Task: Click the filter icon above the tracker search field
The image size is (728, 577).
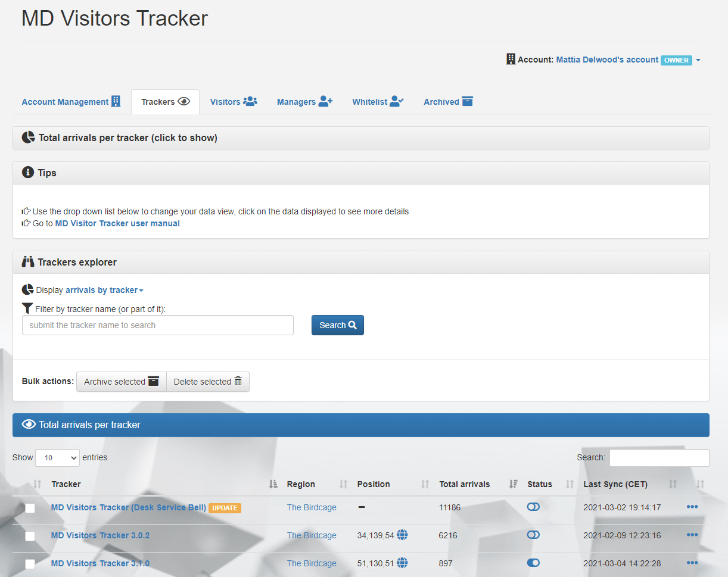Action: [27, 308]
